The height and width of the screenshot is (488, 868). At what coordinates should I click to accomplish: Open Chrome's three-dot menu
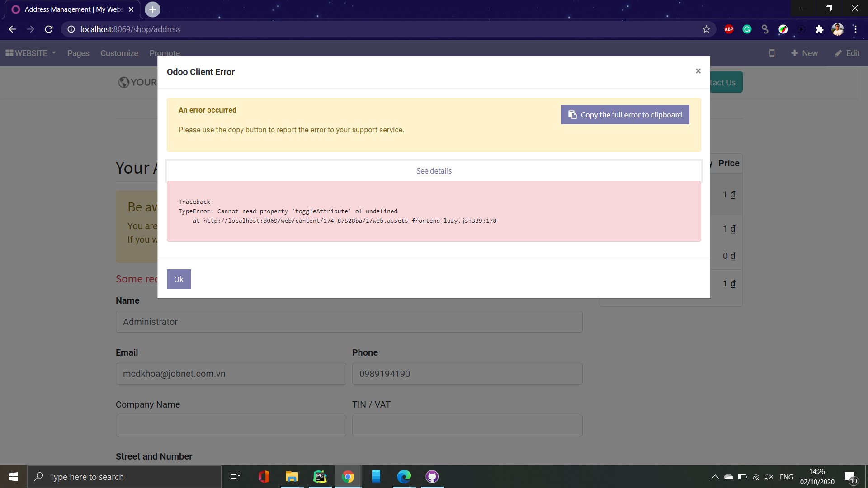pos(855,29)
